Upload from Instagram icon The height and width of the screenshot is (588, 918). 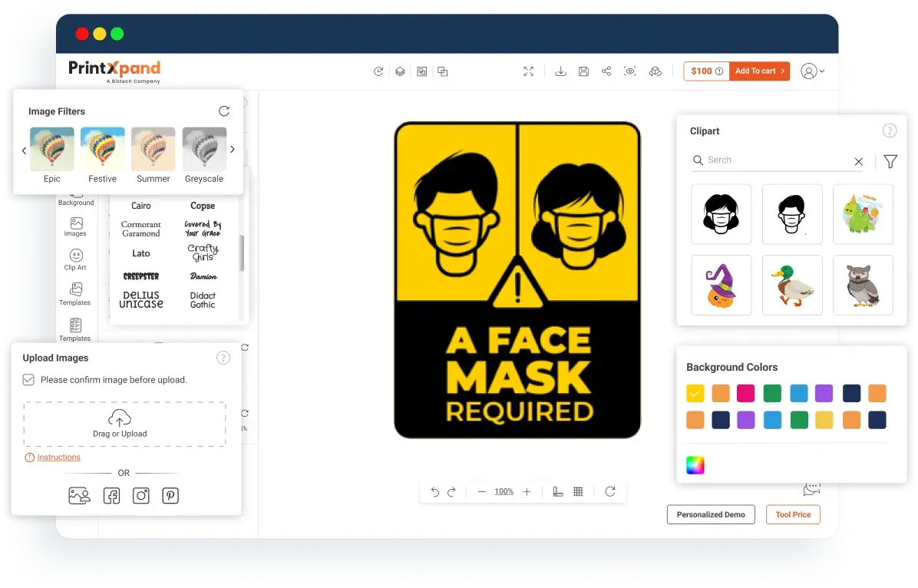pos(141,496)
